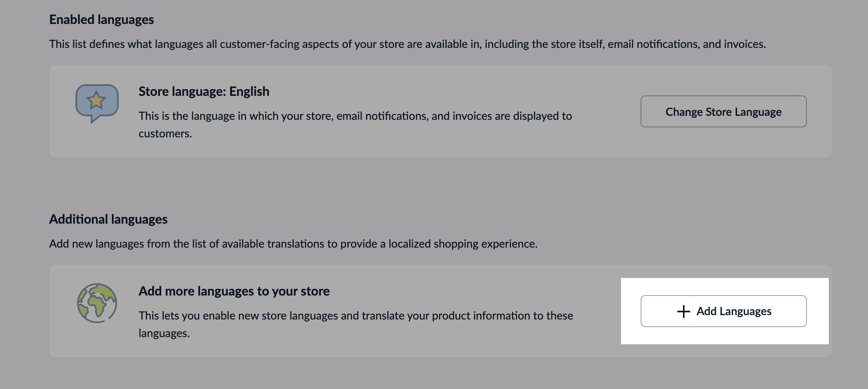Click the localized shopping experience description text
The image size is (868, 389).
pos(295,243)
